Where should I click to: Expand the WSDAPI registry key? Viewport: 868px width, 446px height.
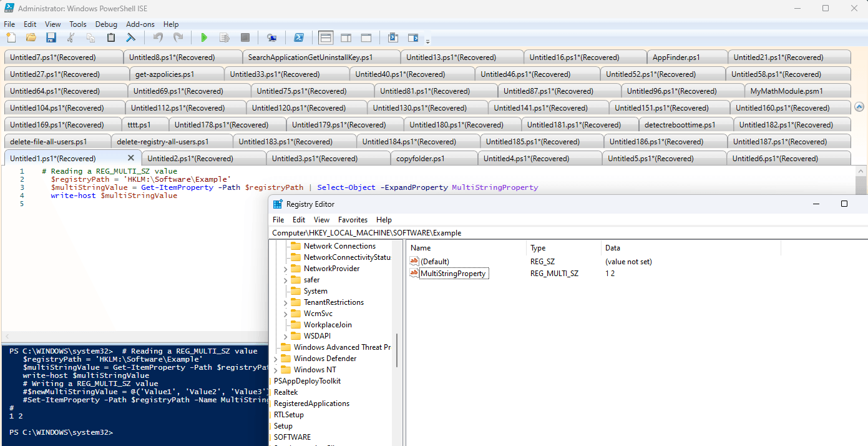(x=285, y=336)
